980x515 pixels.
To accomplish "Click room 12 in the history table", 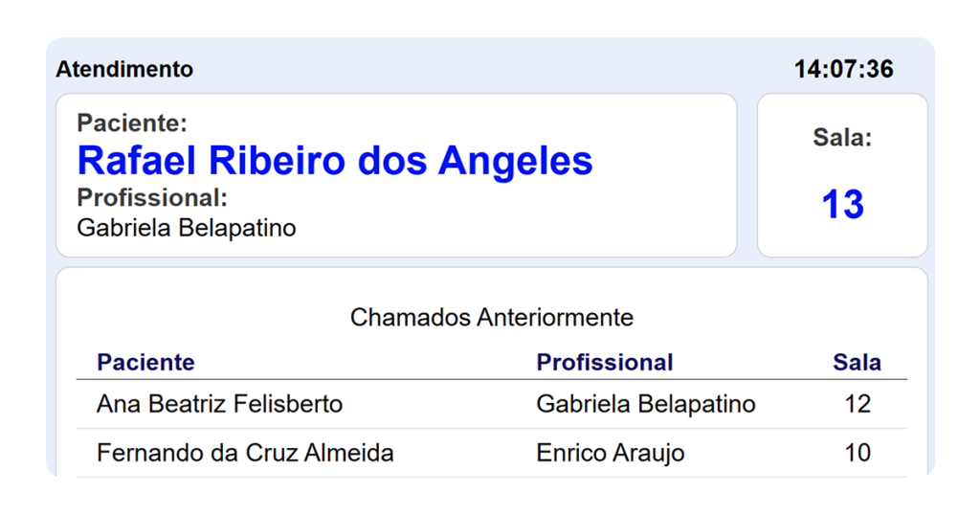I will tap(857, 404).
